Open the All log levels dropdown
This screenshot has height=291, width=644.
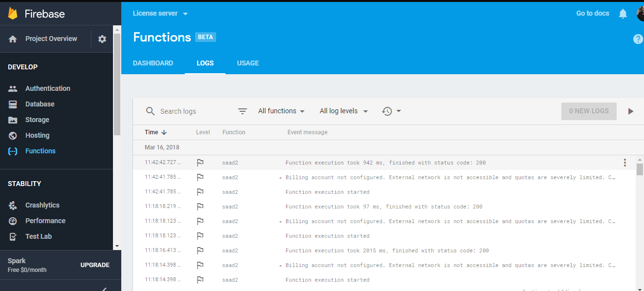pos(343,111)
